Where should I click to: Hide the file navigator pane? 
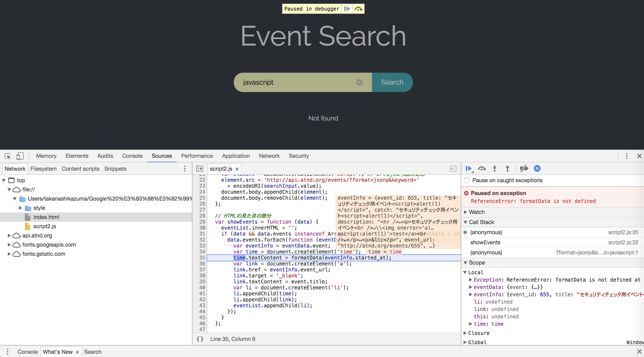tap(199, 169)
